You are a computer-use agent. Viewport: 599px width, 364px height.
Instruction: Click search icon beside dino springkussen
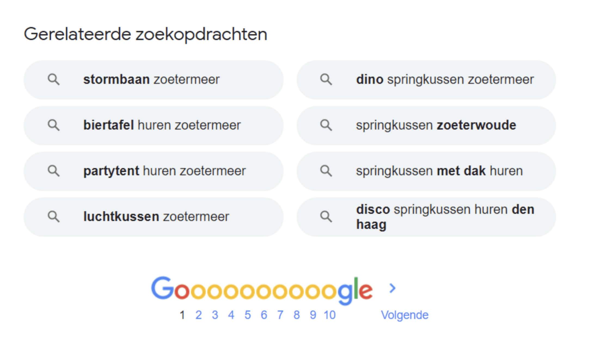(326, 80)
